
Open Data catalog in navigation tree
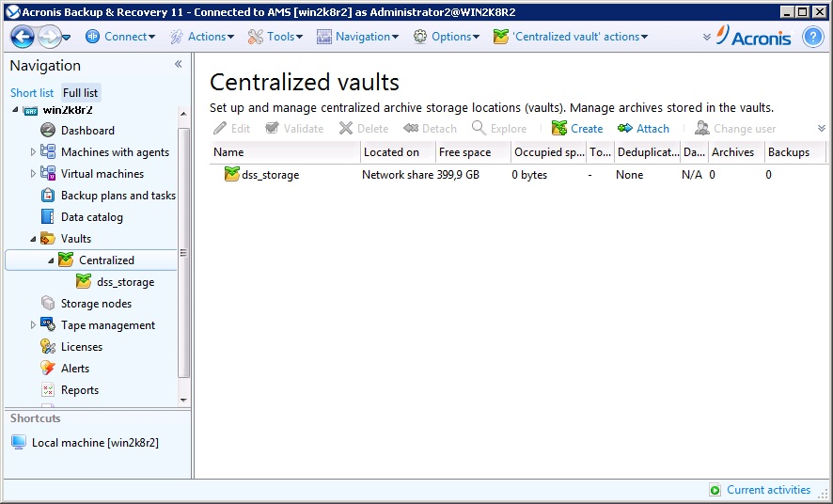(92, 217)
